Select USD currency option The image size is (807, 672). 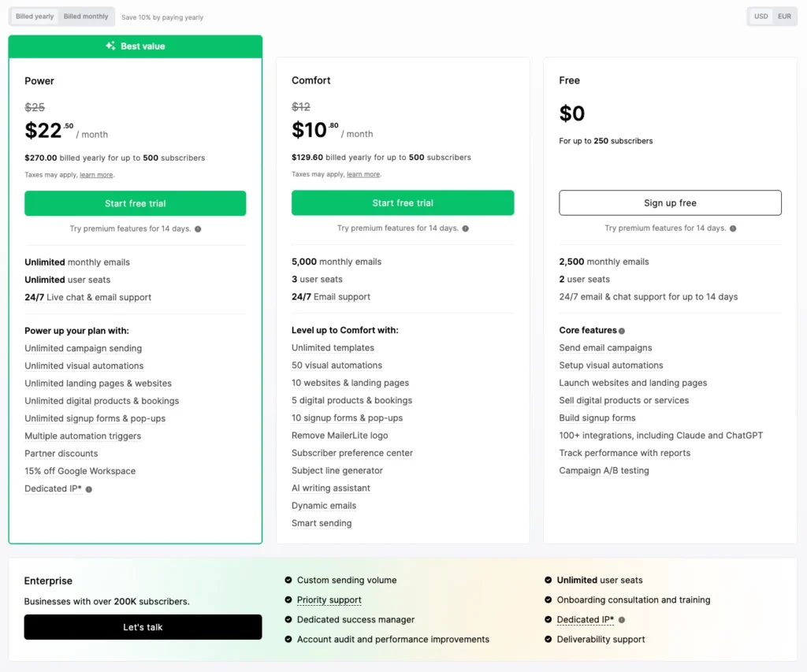[761, 17]
